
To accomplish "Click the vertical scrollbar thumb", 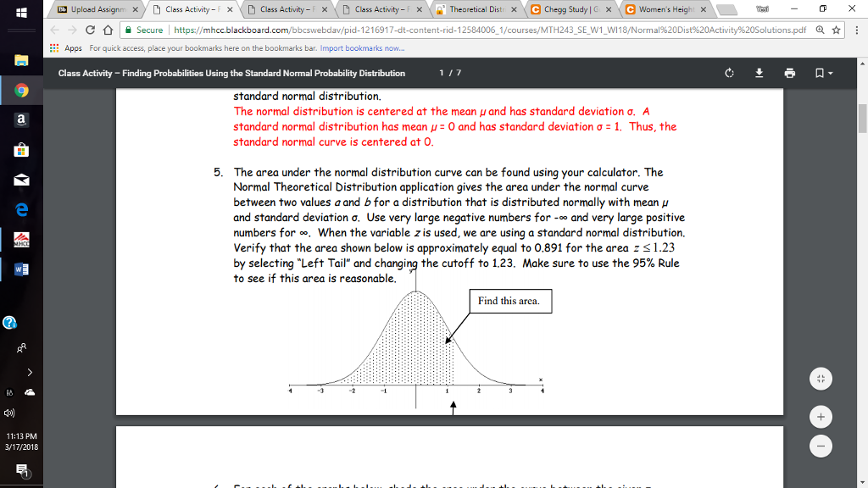I will pos(862,118).
